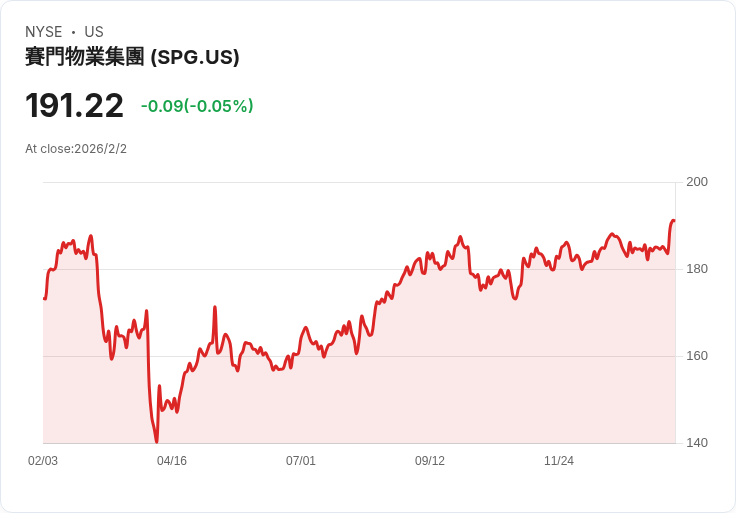The height and width of the screenshot is (513, 736).
Task: Click the latest price point at chart end
Action: 674,220
